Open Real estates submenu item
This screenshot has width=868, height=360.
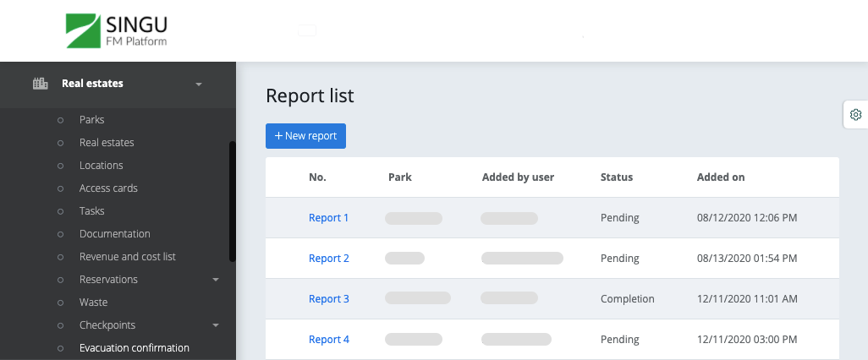[107, 142]
